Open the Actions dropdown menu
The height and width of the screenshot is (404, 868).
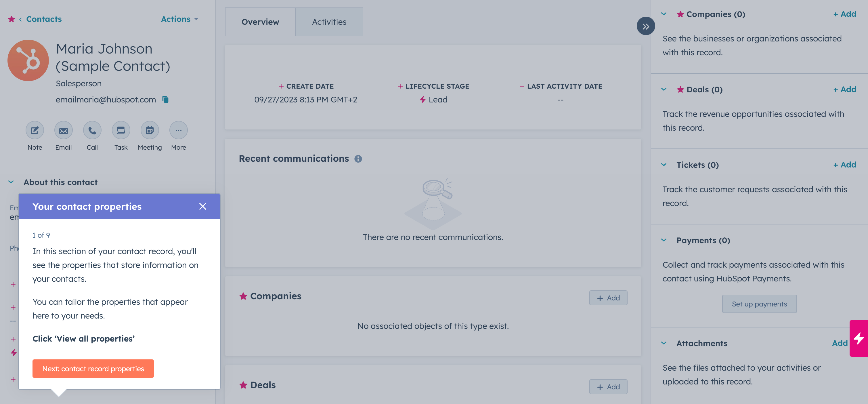[179, 19]
